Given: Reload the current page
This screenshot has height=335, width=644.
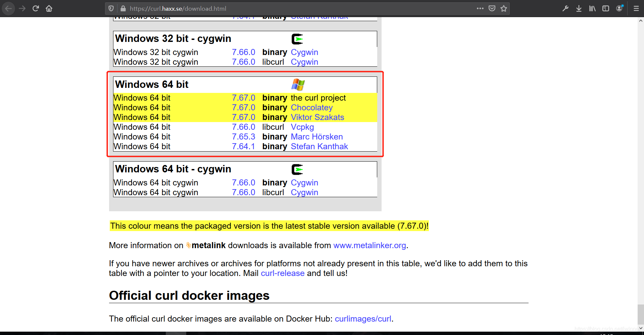Looking at the screenshot, I should click(x=36, y=8).
